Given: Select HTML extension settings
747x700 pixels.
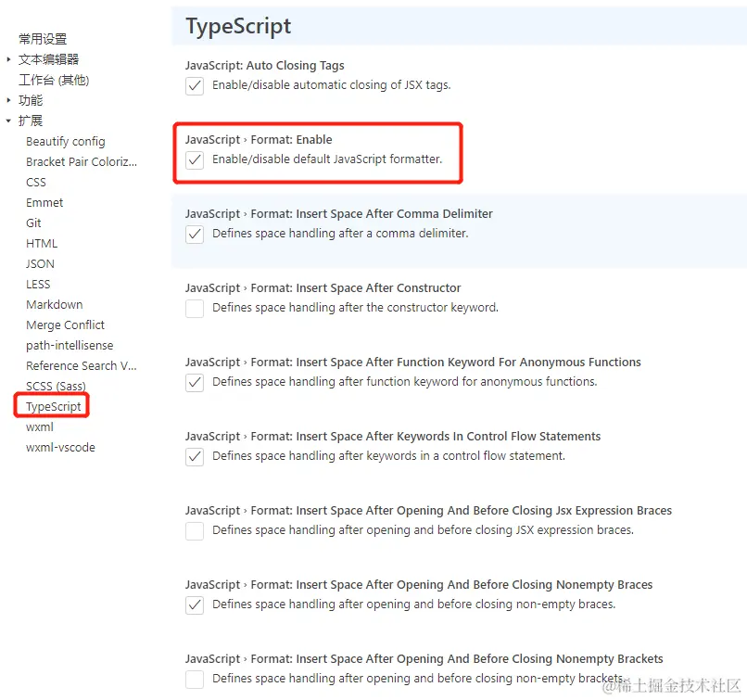Looking at the screenshot, I should click(42, 244).
